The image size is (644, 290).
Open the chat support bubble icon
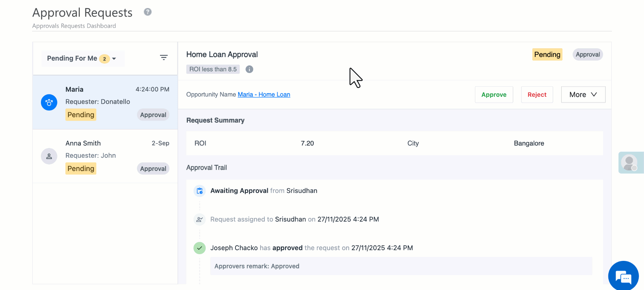coord(623,276)
